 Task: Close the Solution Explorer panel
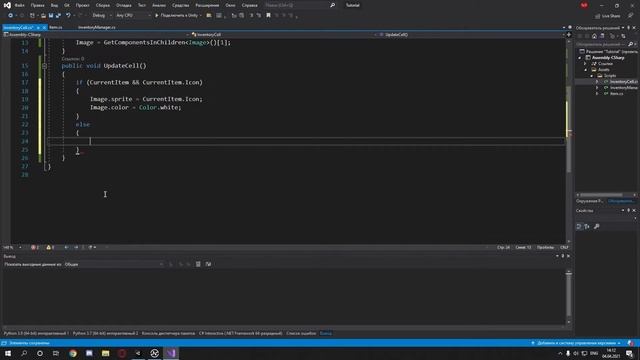[x=634, y=28]
